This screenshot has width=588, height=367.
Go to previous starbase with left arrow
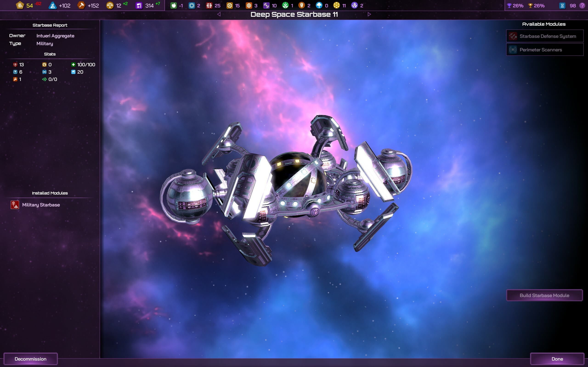(219, 14)
